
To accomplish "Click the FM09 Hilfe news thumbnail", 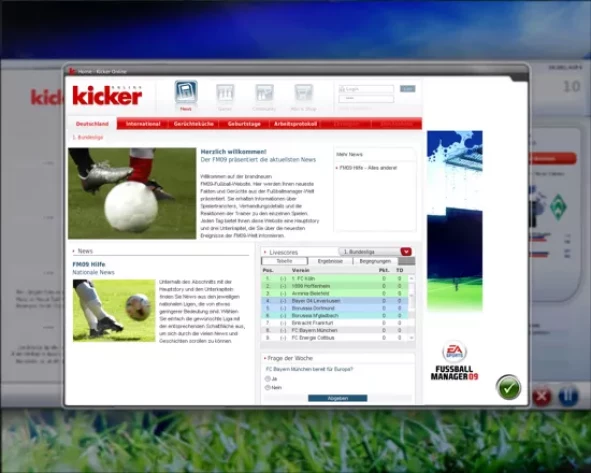I will tap(114, 311).
